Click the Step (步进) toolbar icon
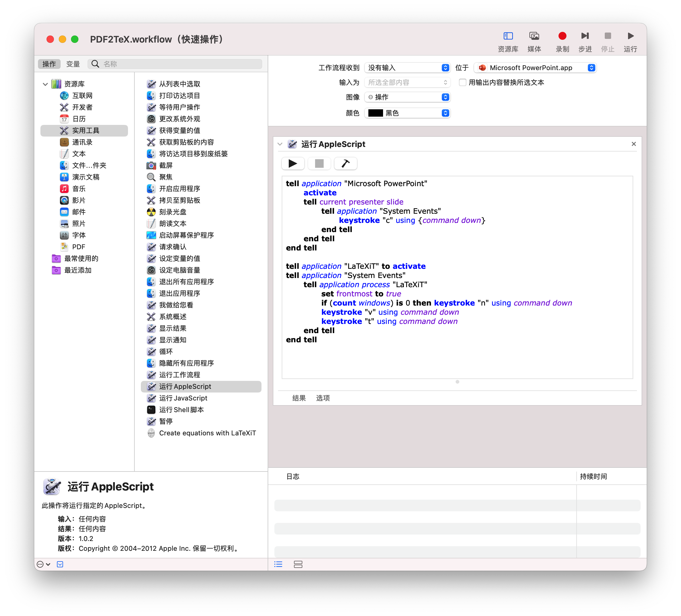 coord(585,36)
